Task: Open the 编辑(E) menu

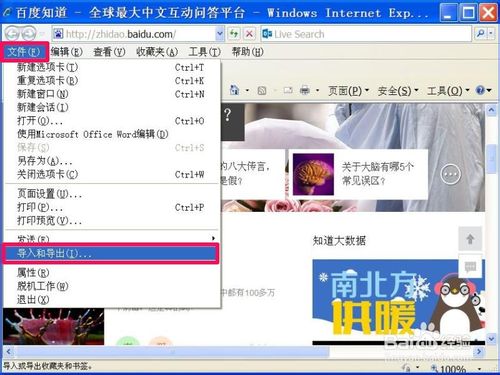Action: tap(66, 52)
